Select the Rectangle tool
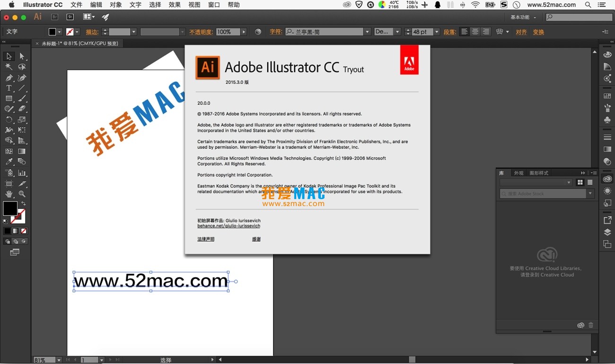615x364 pixels. (x=9, y=99)
